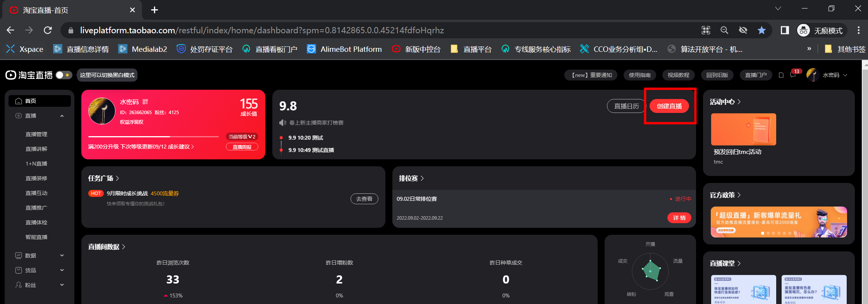Click the Taobao Live logo icon
868x304 pixels.
tap(11, 75)
